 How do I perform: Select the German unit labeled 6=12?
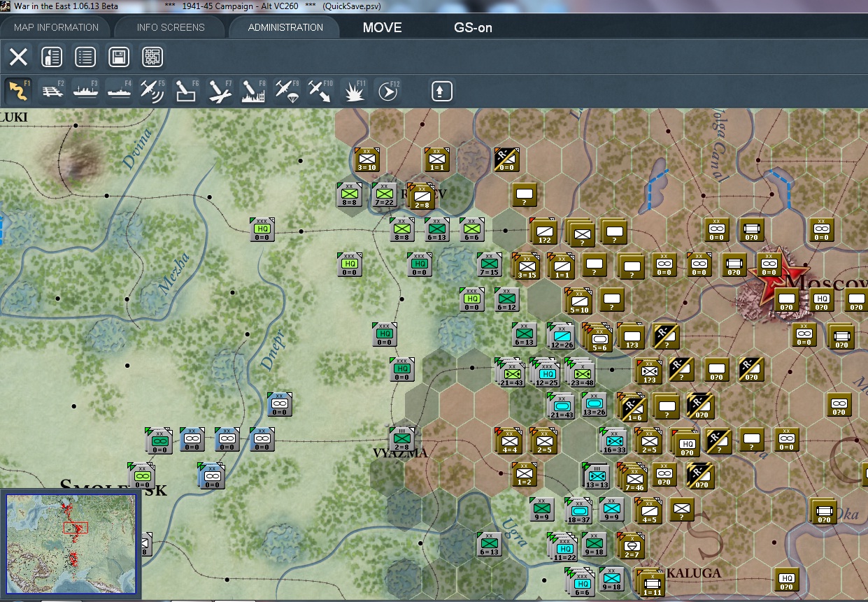coord(507,300)
